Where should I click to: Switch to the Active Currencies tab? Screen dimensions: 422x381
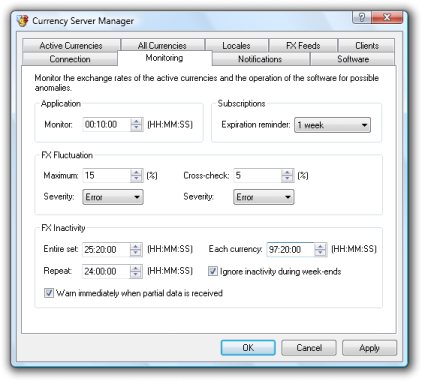(71, 46)
